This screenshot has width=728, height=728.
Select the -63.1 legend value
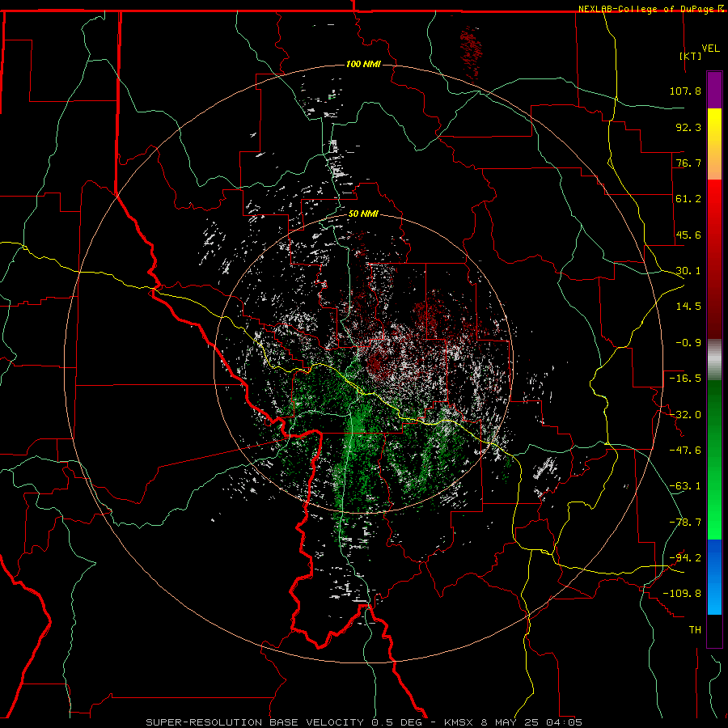tap(685, 486)
